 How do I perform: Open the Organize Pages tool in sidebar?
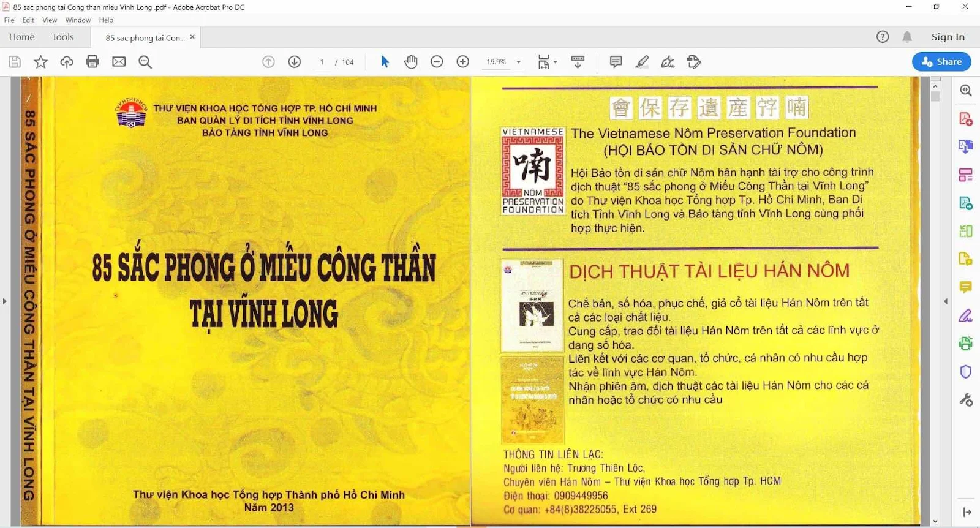966,231
